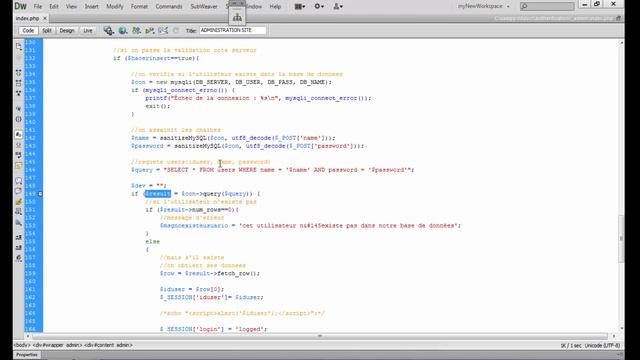Click the Select Parent Tag icon

(x=19, y=109)
